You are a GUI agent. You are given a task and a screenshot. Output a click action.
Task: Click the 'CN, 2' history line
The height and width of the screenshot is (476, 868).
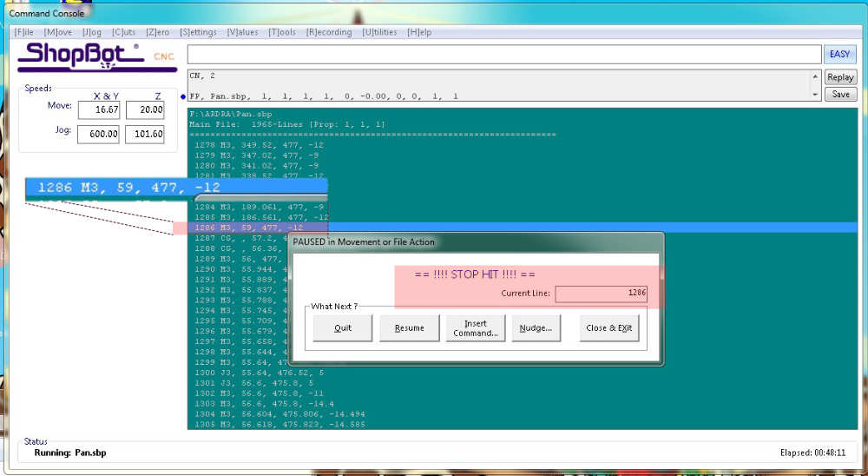(202, 76)
